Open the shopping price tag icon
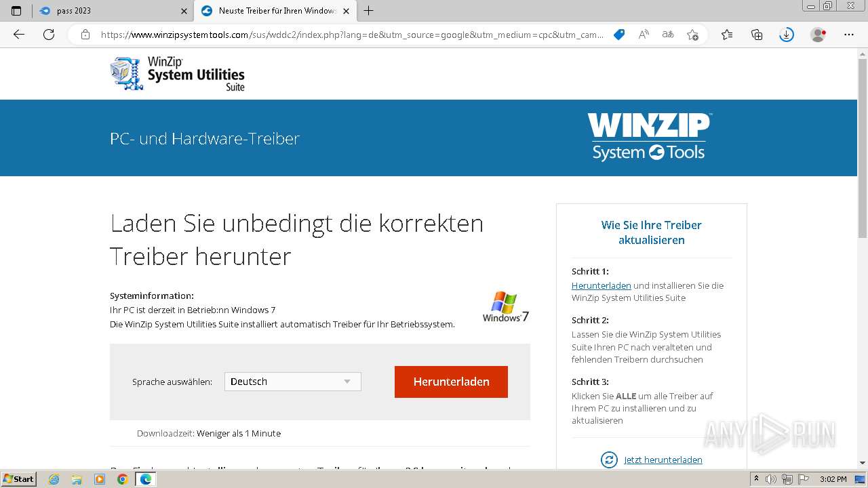 (x=619, y=35)
